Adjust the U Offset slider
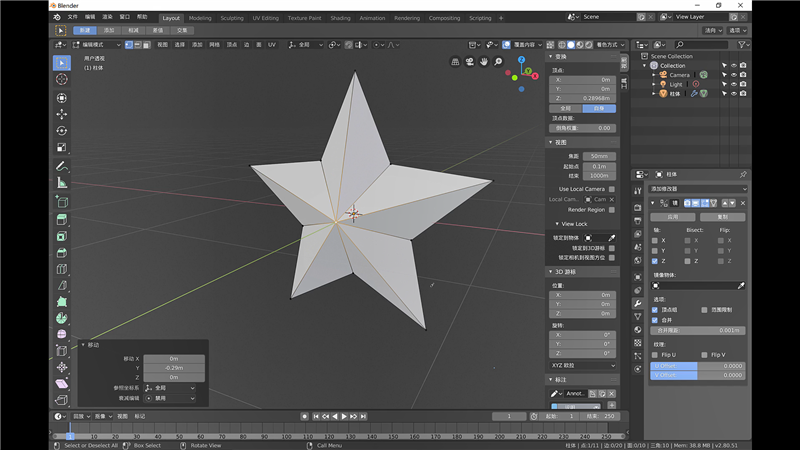Image resolution: width=800 pixels, height=450 pixels. coord(697,366)
